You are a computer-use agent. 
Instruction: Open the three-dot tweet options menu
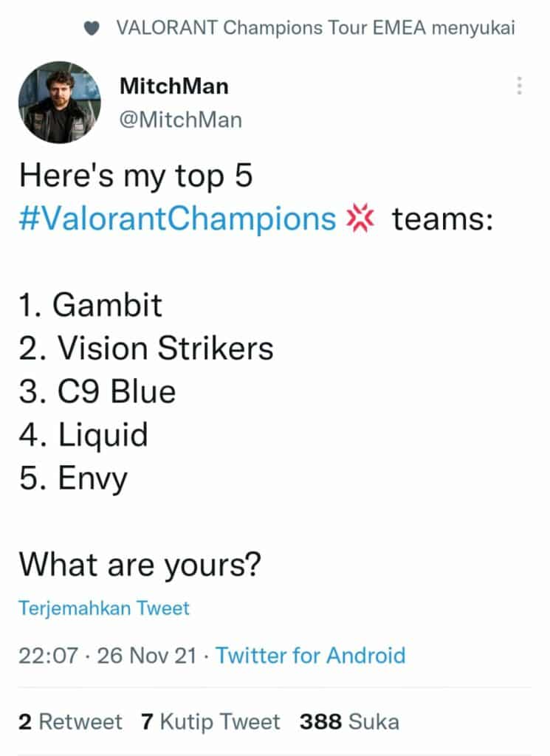coord(519,86)
